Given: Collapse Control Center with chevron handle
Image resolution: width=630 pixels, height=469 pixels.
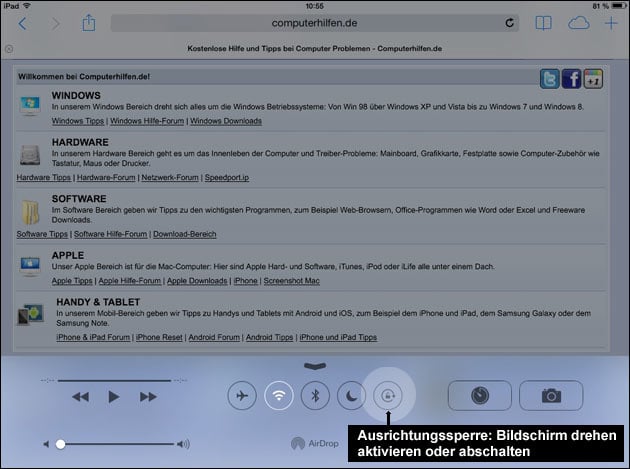Looking at the screenshot, I should pos(315,366).
